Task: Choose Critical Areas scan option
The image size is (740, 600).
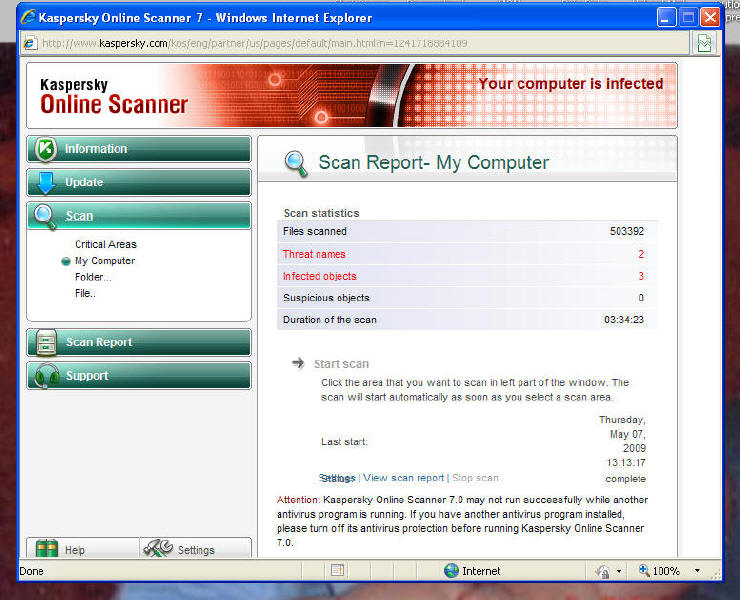Action: 105,244
